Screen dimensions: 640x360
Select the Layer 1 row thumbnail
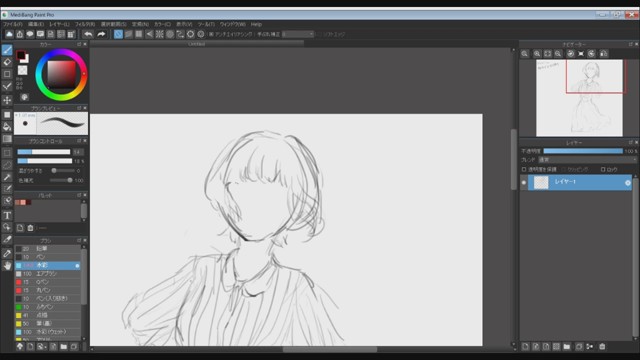[541, 182]
